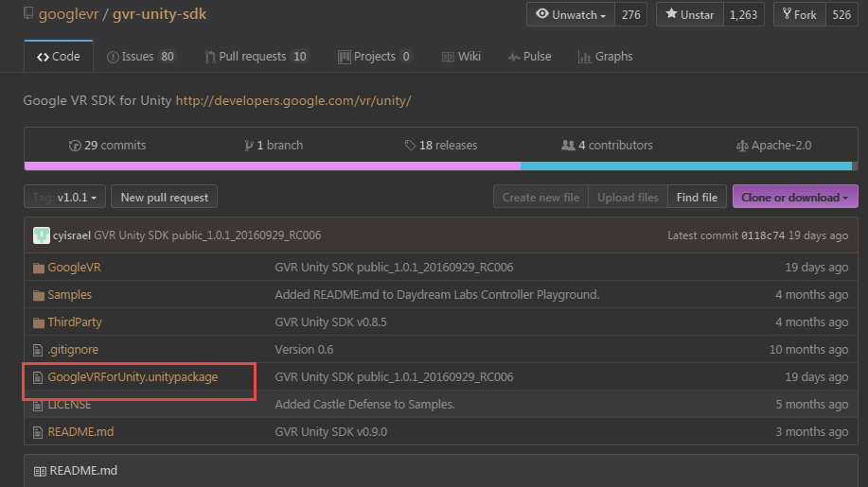Switch to the Code tab
This screenshot has width=868, height=487.
click(x=59, y=57)
